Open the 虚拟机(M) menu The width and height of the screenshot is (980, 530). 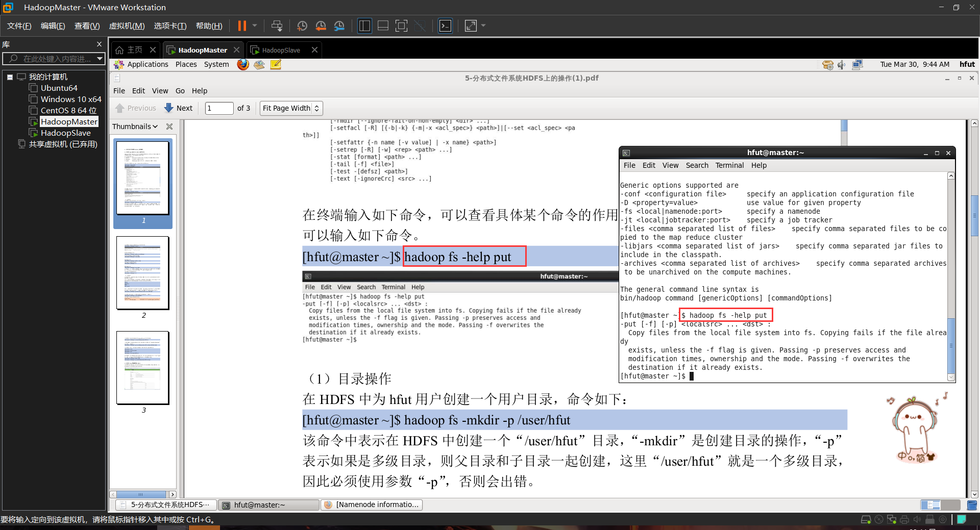127,26
